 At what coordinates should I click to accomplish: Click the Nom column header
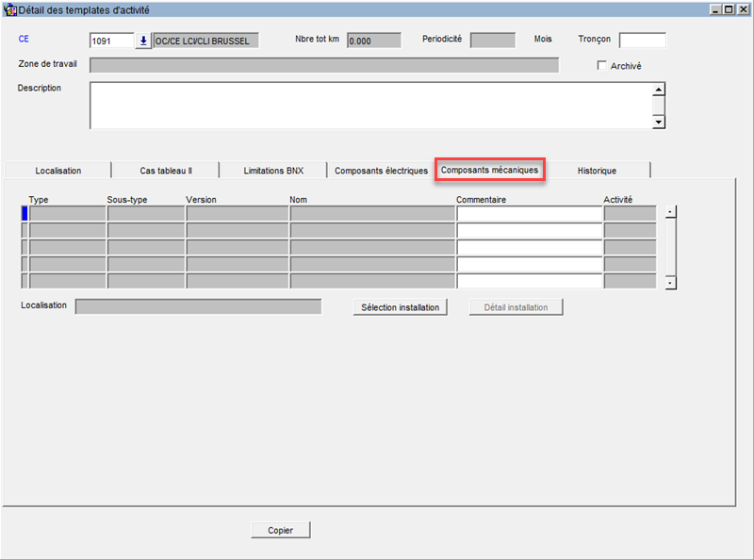tap(298, 200)
